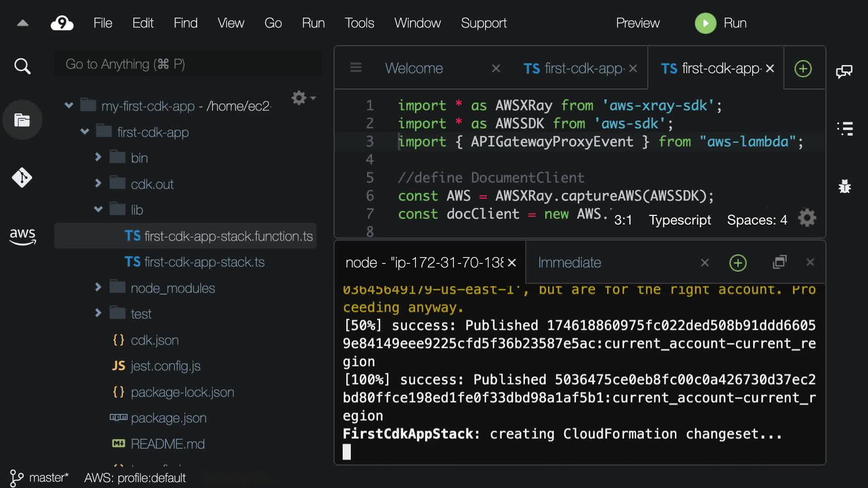Open the Debugger bug icon
The image size is (868, 488).
(x=844, y=186)
